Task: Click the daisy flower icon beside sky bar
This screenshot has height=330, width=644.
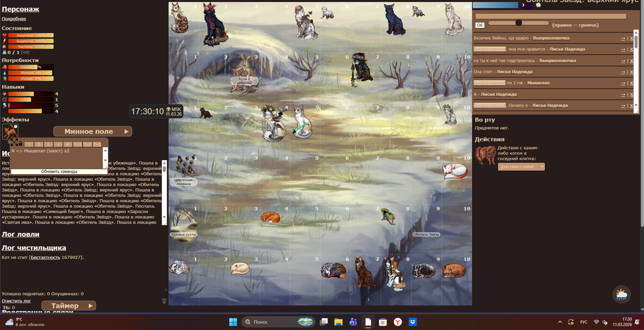Action: pos(538,5)
